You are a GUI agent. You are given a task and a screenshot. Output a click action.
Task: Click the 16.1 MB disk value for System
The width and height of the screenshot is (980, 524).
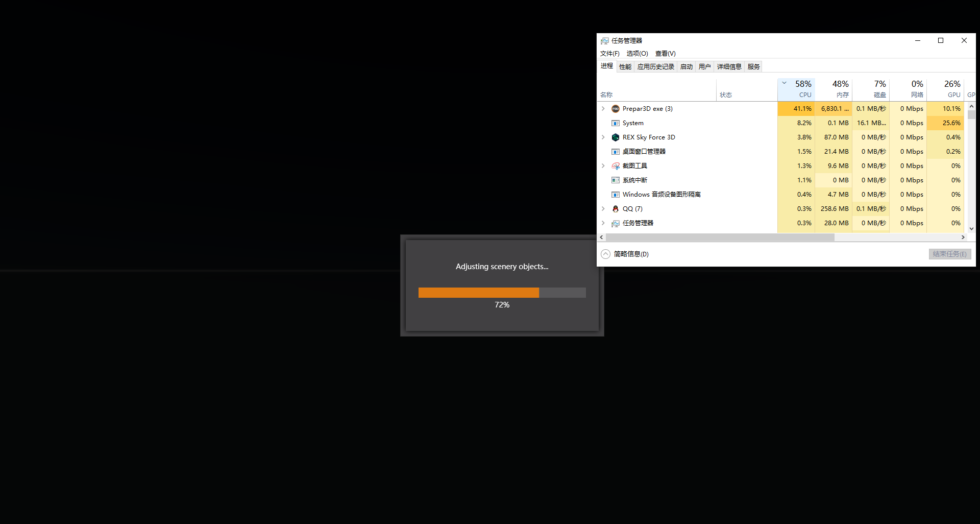pyautogui.click(x=871, y=123)
